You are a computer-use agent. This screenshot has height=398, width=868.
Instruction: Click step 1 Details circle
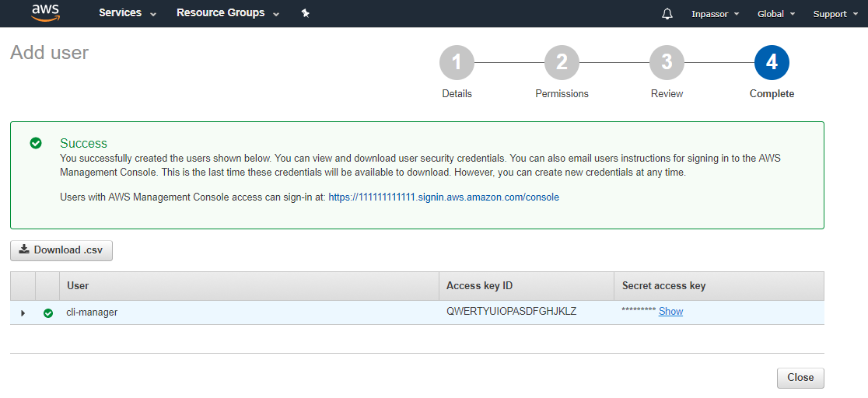tap(457, 63)
